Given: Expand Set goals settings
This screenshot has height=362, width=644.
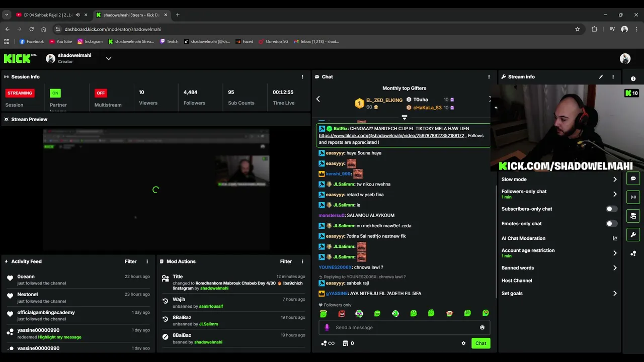Looking at the screenshot, I should [x=615, y=293].
